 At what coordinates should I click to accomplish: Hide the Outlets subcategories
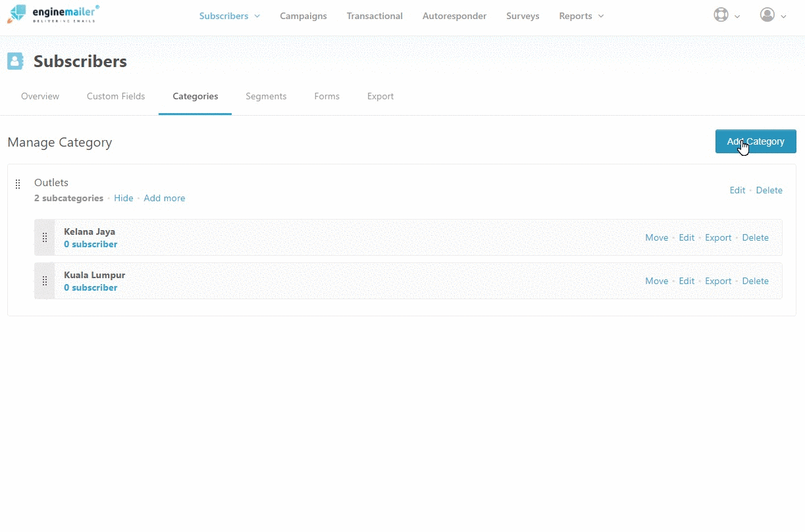click(x=123, y=198)
